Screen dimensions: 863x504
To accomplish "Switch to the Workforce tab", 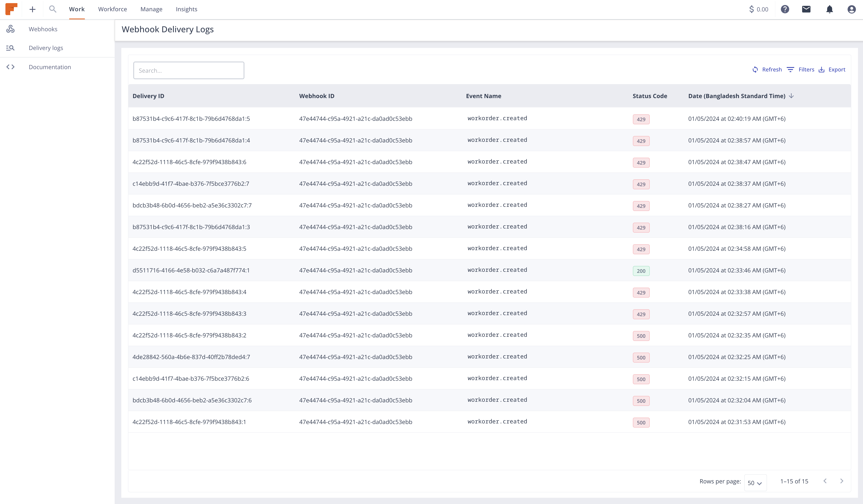I will tap(112, 9).
